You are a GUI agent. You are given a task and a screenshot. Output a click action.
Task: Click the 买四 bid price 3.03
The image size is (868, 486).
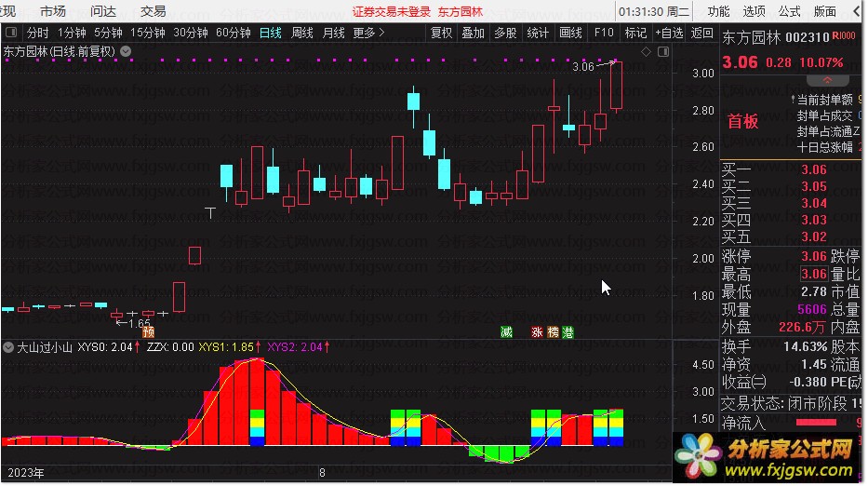pos(814,220)
